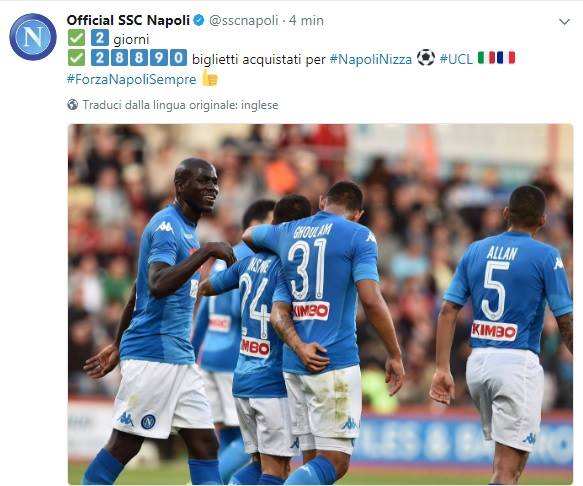
Task: Click the green check mark beside giorni
Action: pyautogui.click(x=76, y=38)
